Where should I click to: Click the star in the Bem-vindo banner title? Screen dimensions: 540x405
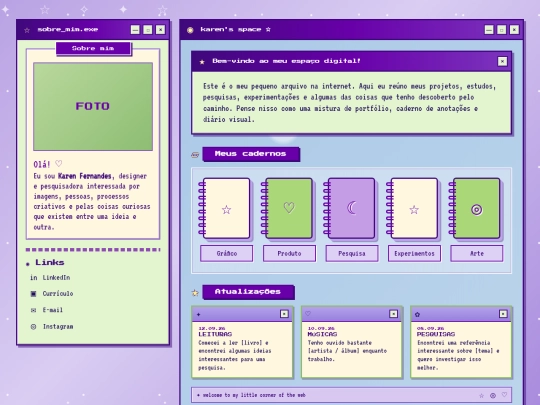tap(202, 62)
